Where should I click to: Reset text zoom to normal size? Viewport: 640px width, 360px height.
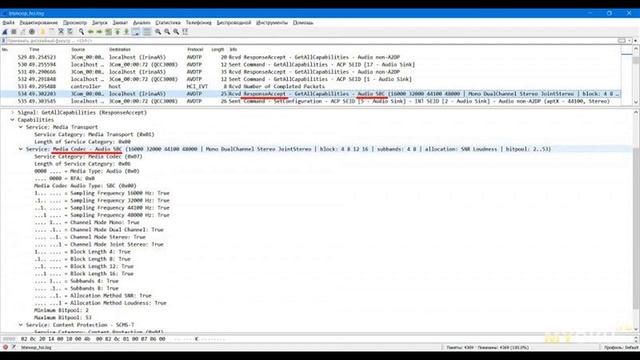coord(176,32)
